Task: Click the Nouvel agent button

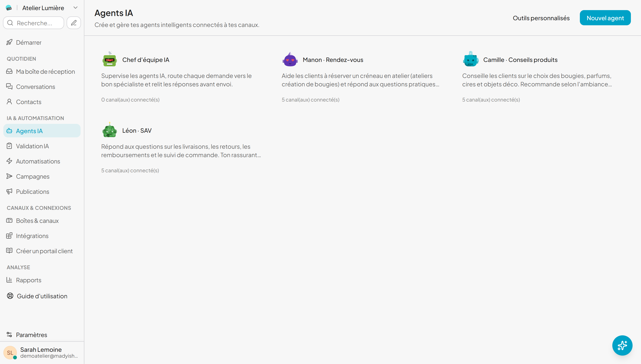Action: [x=605, y=18]
